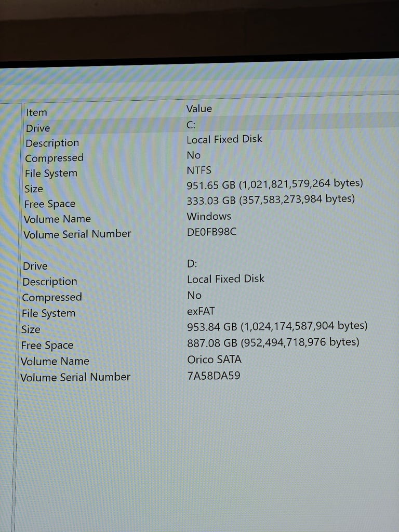
Task: Click Volume Serial Number label for Orico drive
Action: (x=75, y=377)
